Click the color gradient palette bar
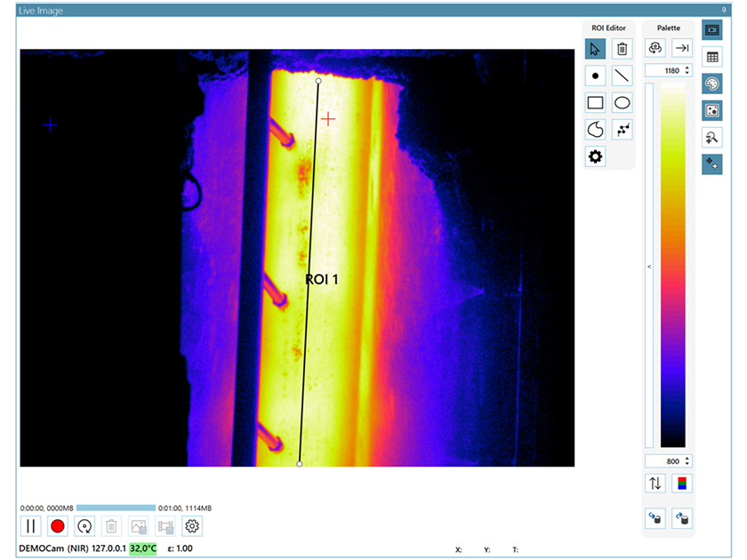 pyautogui.click(x=672, y=265)
